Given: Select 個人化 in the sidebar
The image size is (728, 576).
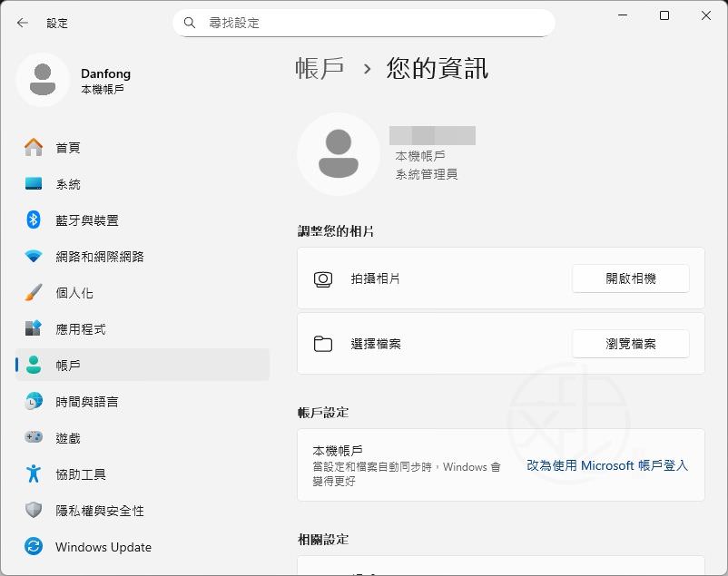Looking at the screenshot, I should tap(143, 292).
